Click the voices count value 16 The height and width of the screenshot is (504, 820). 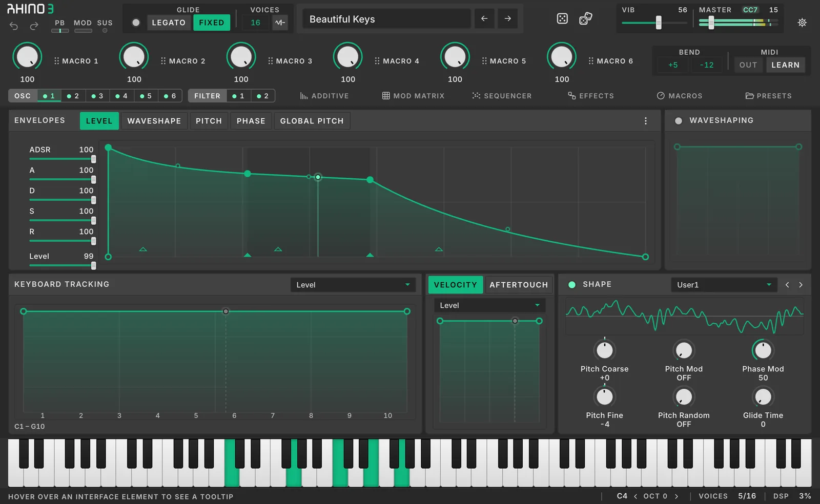click(x=255, y=23)
